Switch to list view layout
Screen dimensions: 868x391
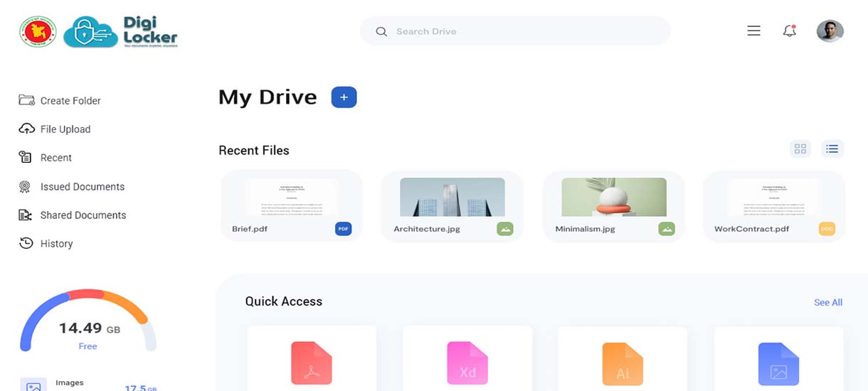point(832,149)
